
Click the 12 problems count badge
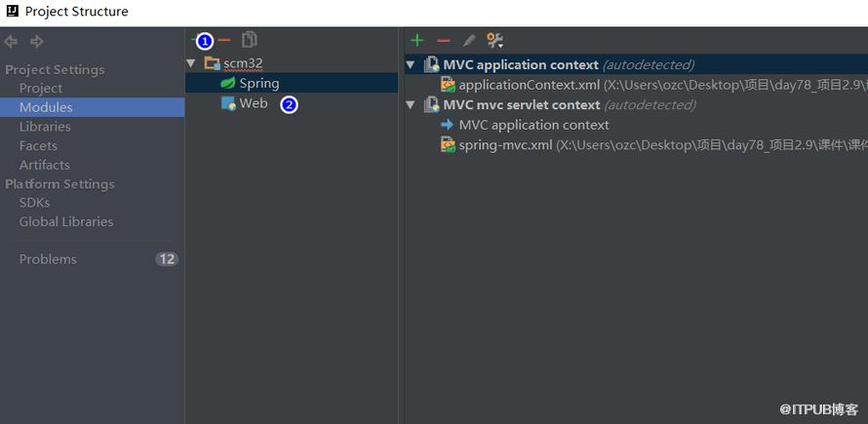click(x=167, y=259)
